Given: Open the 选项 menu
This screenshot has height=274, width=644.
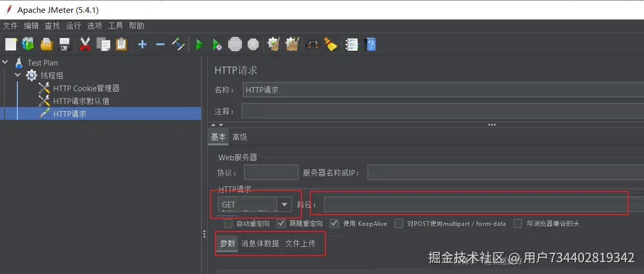Looking at the screenshot, I should tap(95, 26).
